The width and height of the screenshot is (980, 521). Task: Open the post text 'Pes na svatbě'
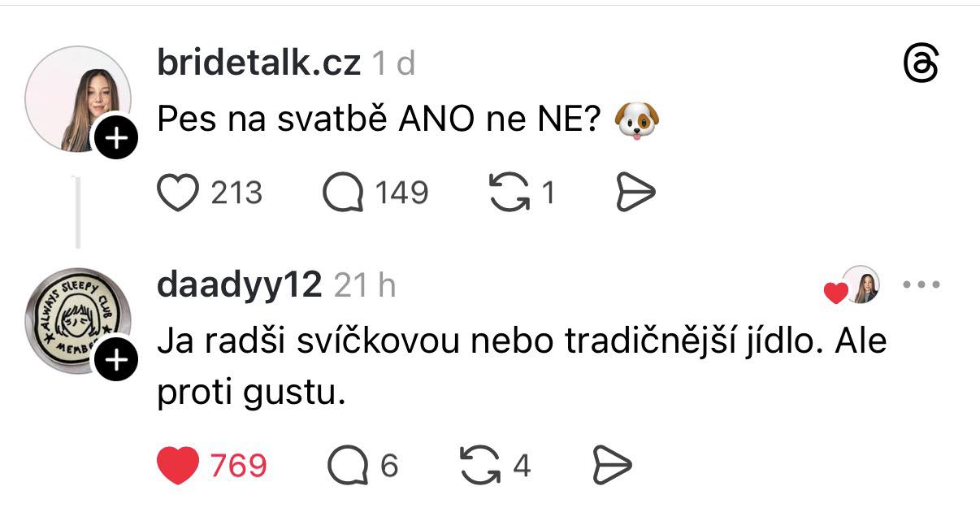(378, 122)
